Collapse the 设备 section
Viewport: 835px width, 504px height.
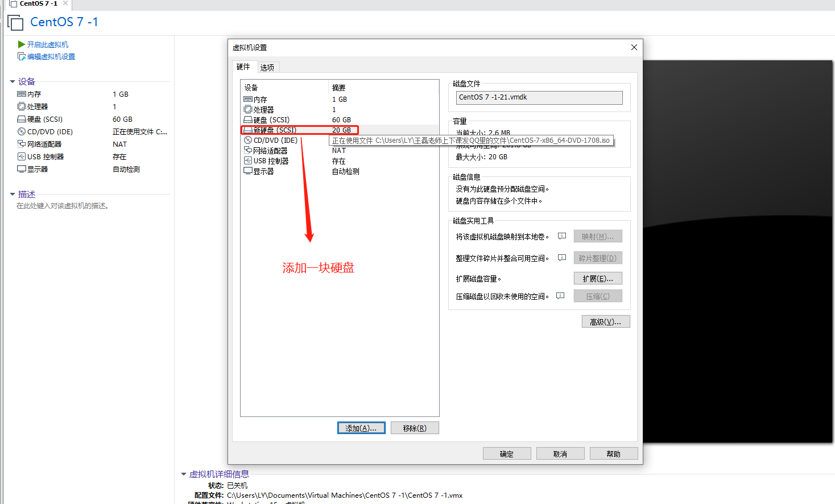click(13, 81)
